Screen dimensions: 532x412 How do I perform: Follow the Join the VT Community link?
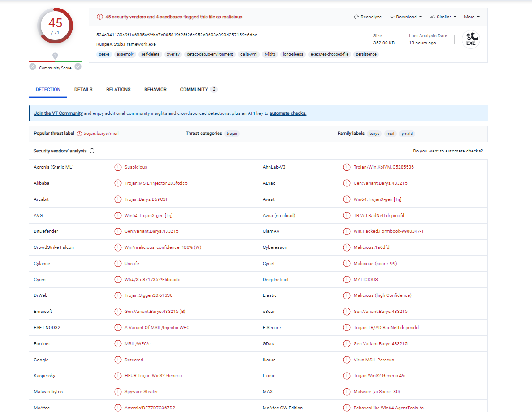[x=59, y=113]
